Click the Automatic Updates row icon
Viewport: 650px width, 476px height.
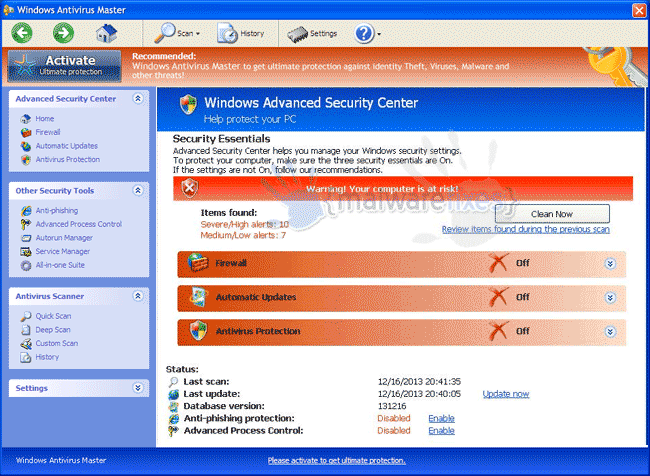pos(198,297)
